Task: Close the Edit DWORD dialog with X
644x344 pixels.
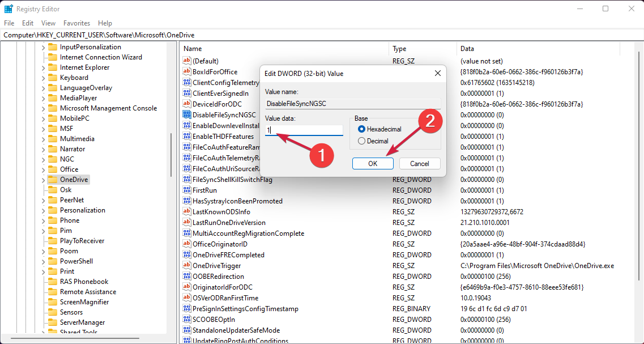Action: (x=437, y=74)
